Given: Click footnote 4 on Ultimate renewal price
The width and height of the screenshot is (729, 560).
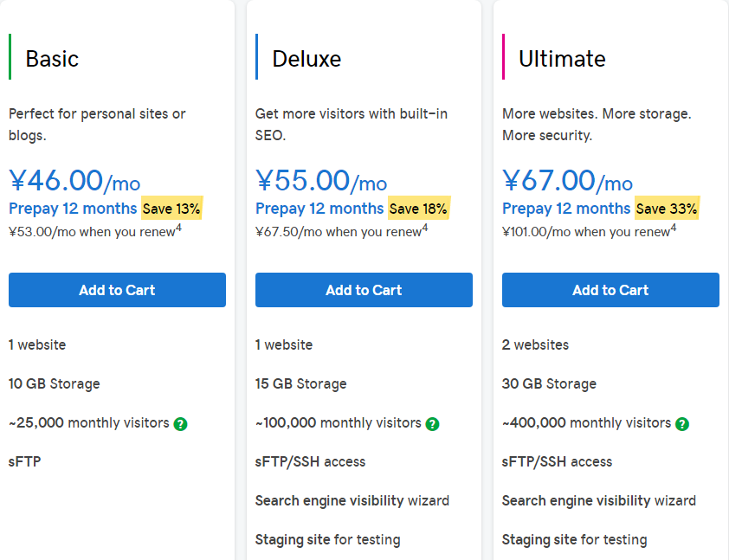Looking at the screenshot, I should coord(673,228).
